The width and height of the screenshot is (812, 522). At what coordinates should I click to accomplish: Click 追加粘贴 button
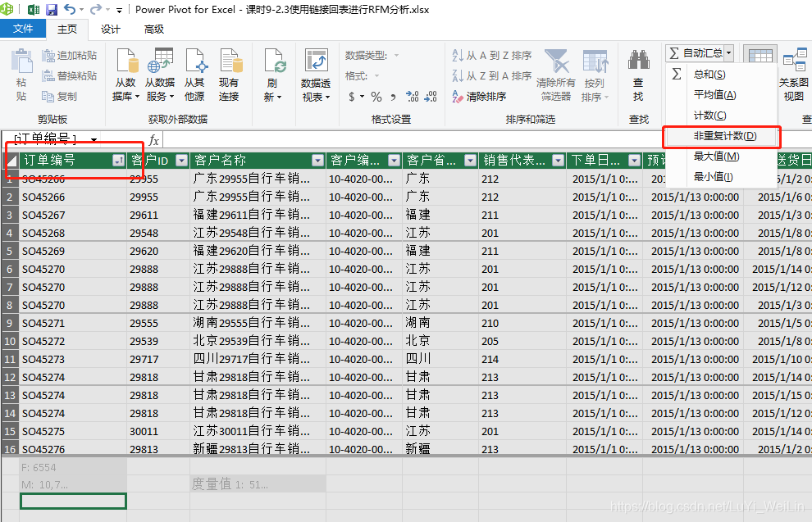click(x=70, y=56)
